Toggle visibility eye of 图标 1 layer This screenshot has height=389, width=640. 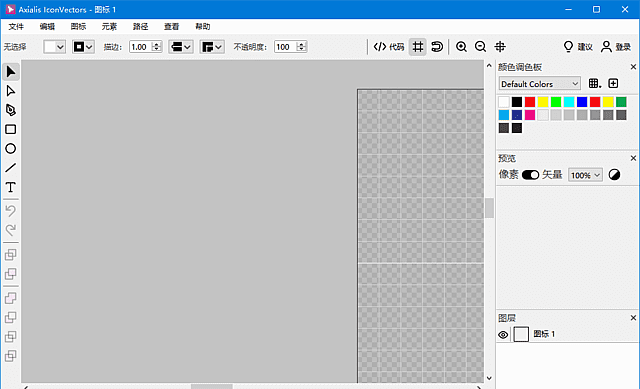tap(503, 335)
